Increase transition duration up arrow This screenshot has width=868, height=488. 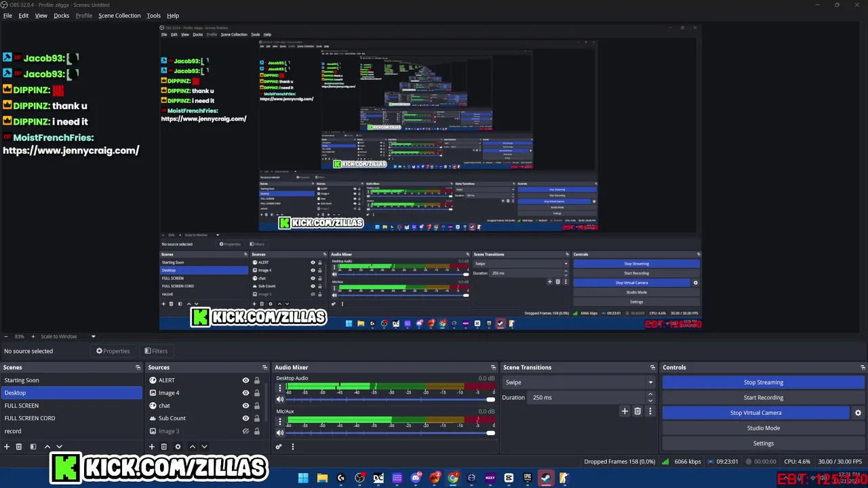(650, 394)
